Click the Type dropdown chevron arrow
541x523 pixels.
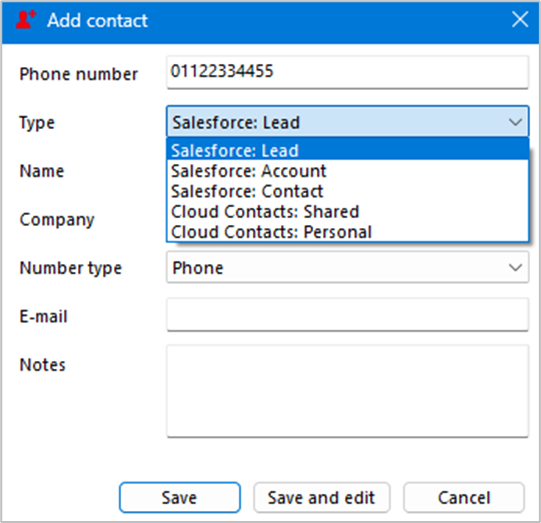coord(515,122)
